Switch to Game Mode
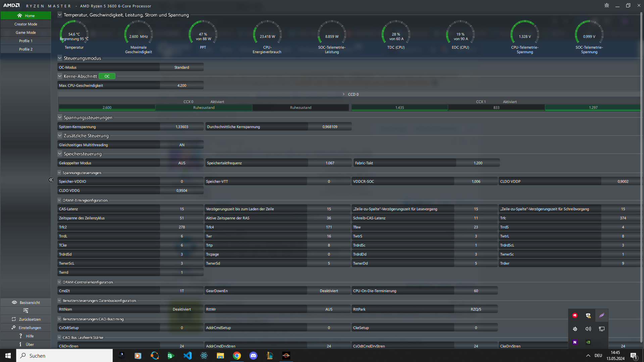The image size is (644, 362). [x=26, y=33]
